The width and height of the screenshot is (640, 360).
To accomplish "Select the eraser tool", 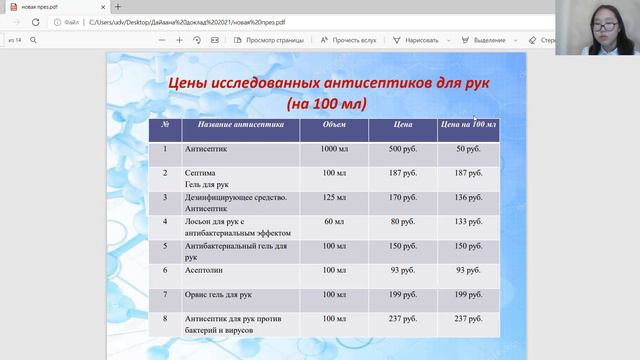I will coord(542,40).
